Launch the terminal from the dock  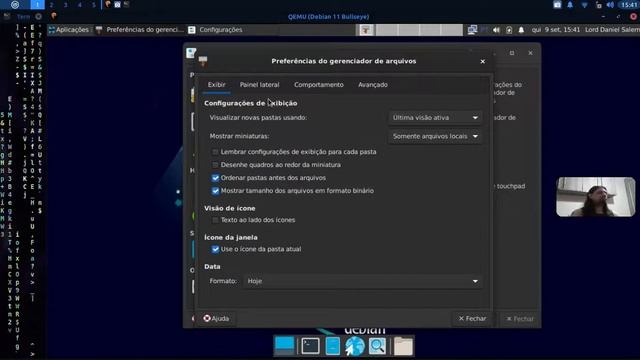pos(311,346)
